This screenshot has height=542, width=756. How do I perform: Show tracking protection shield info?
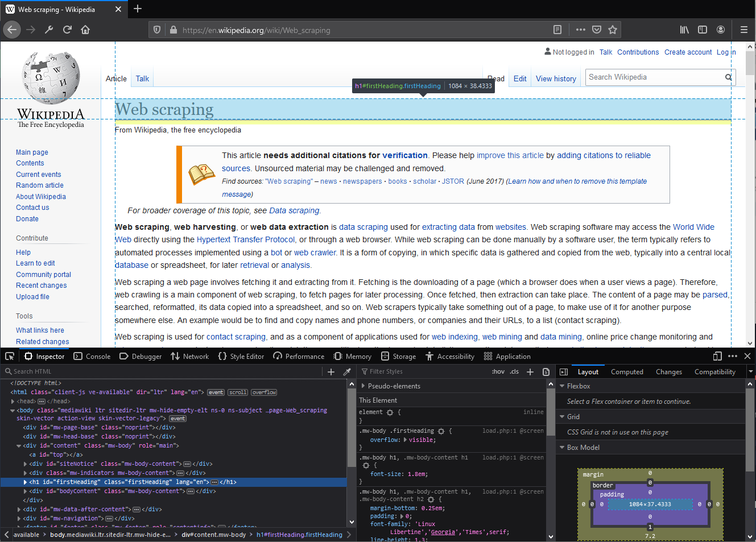pos(157,30)
